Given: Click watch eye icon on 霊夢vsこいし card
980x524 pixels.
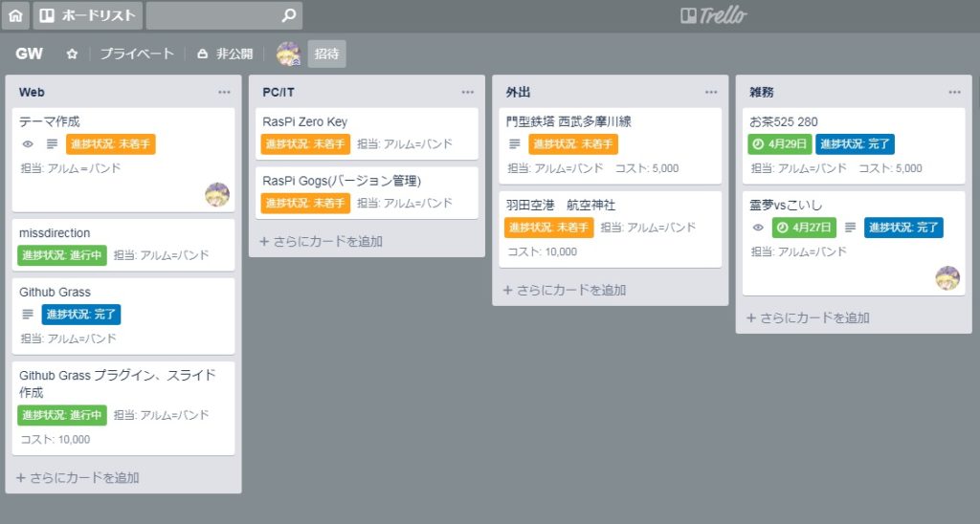Looking at the screenshot, I should pyautogui.click(x=758, y=228).
